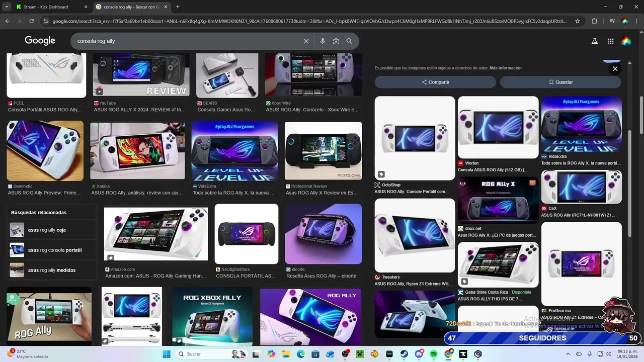This screenshot has width=644, height=362.
Task: Open the ROG XBOX ALLY image result
Action: coord(212,316)
